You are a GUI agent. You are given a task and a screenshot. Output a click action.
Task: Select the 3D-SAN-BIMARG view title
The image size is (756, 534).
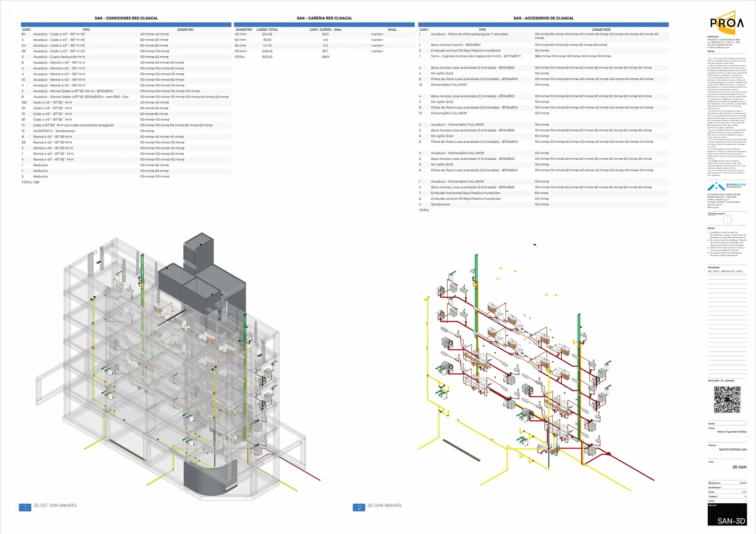click(x=384, y=506)
